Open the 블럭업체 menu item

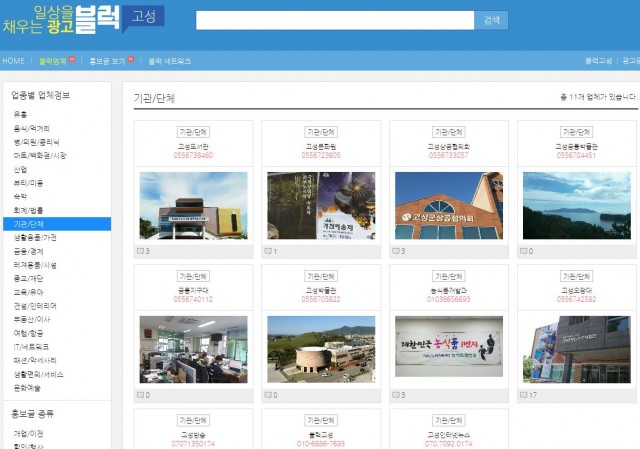point(53,61)
